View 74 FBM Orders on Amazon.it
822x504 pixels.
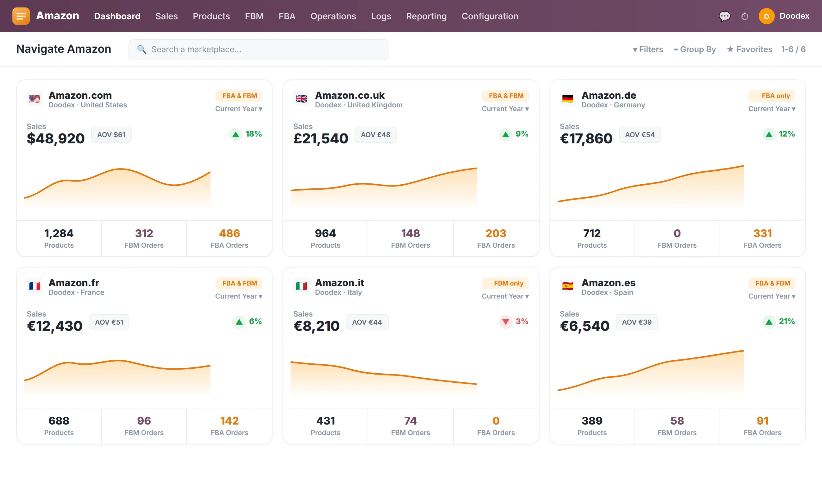[x=410, y=426]
